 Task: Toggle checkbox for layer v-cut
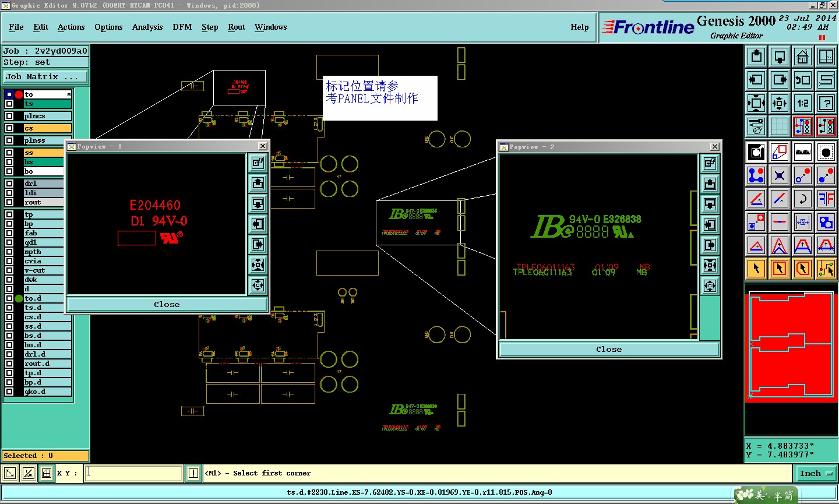pos(9,270)
